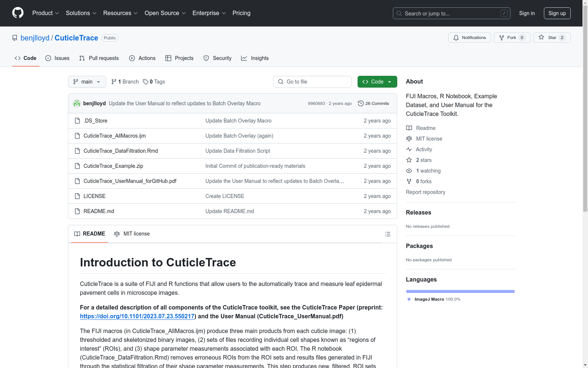Expand the Resources menu
Screen dimensions: 588x368
[x=121, y=13]
